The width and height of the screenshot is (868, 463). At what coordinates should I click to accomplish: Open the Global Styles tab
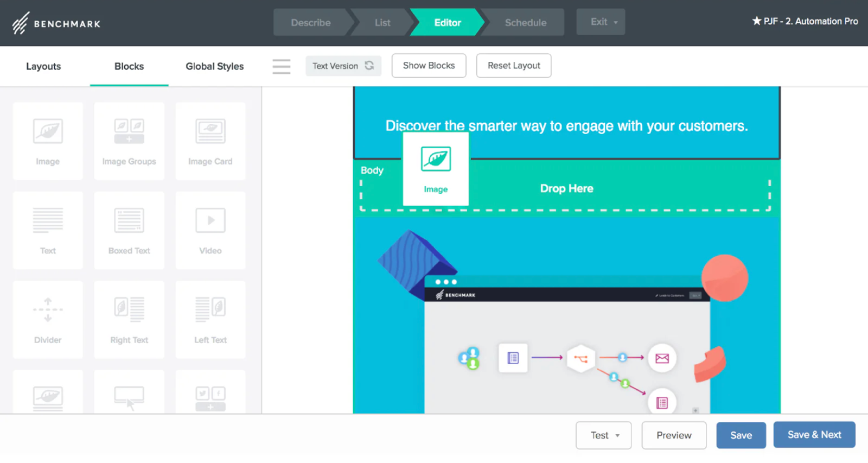[214, 66]
